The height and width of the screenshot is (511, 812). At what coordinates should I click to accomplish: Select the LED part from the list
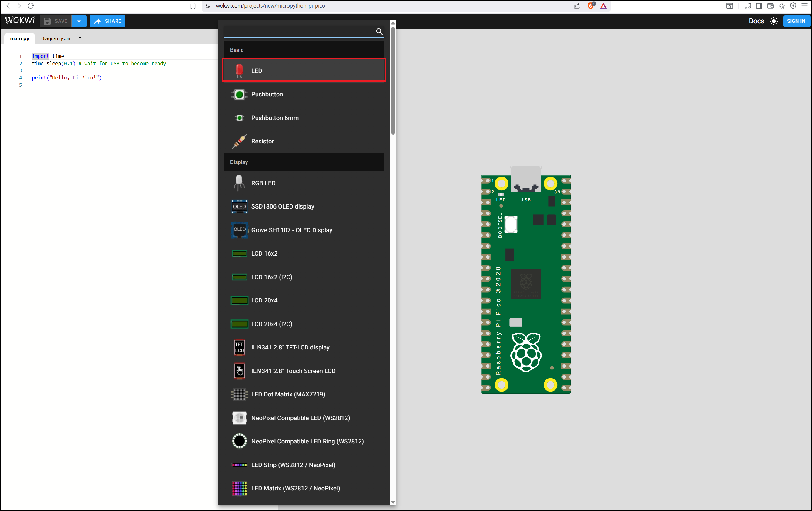tap(304, 70)
